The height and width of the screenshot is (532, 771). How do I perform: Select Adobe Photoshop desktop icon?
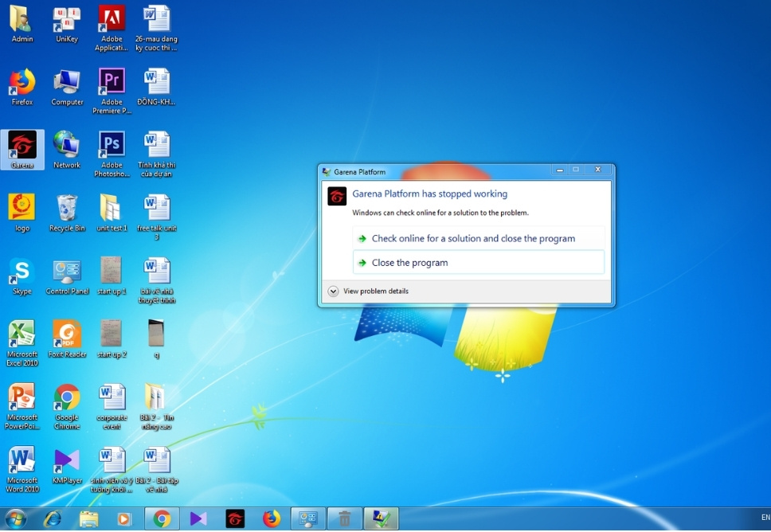[x=112, y=155]
